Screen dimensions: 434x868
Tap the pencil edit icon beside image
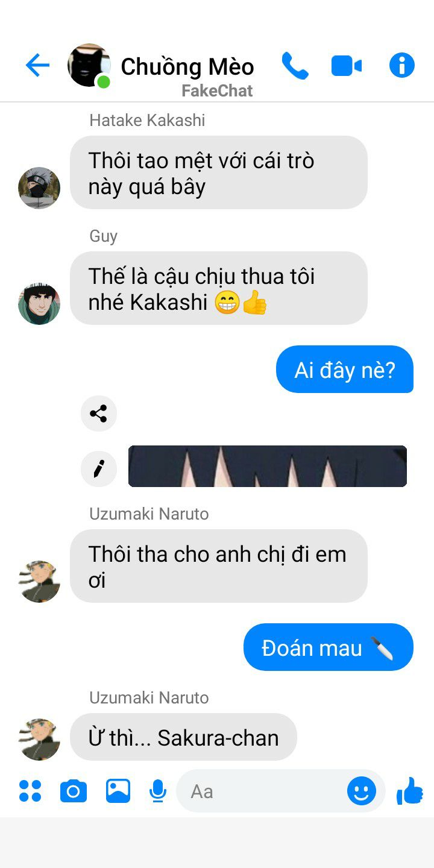coord(99,468)
